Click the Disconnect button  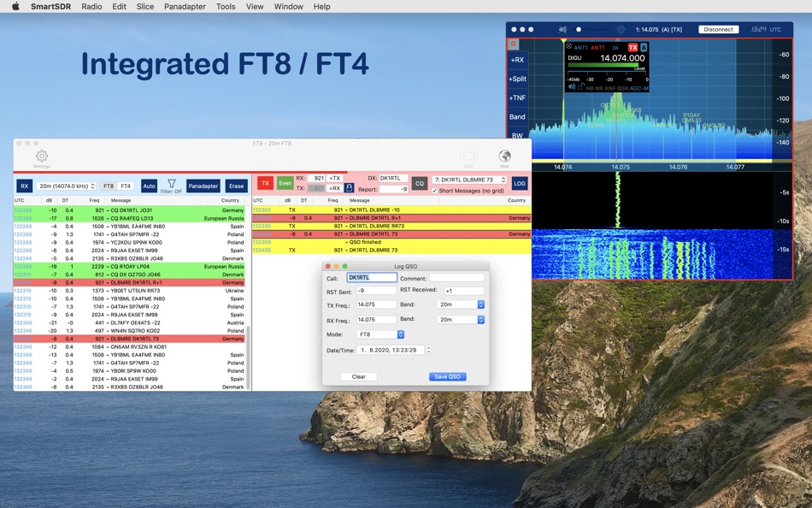[718, 30]
